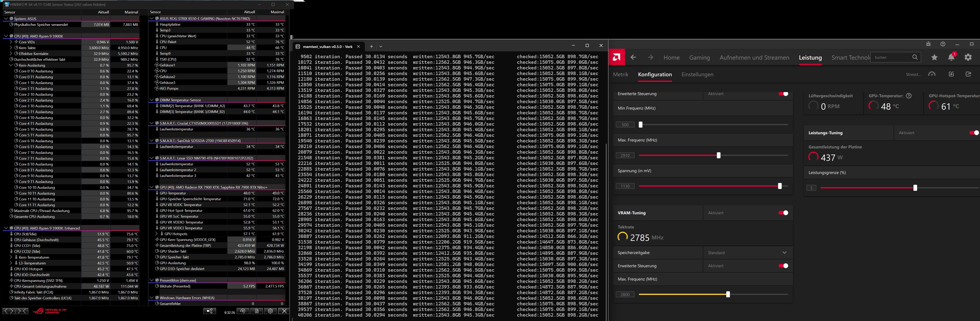The image size is (980, 321).
Task: Toggle VRAM-Tuning switch off
Action: click(x=783, y=213)
